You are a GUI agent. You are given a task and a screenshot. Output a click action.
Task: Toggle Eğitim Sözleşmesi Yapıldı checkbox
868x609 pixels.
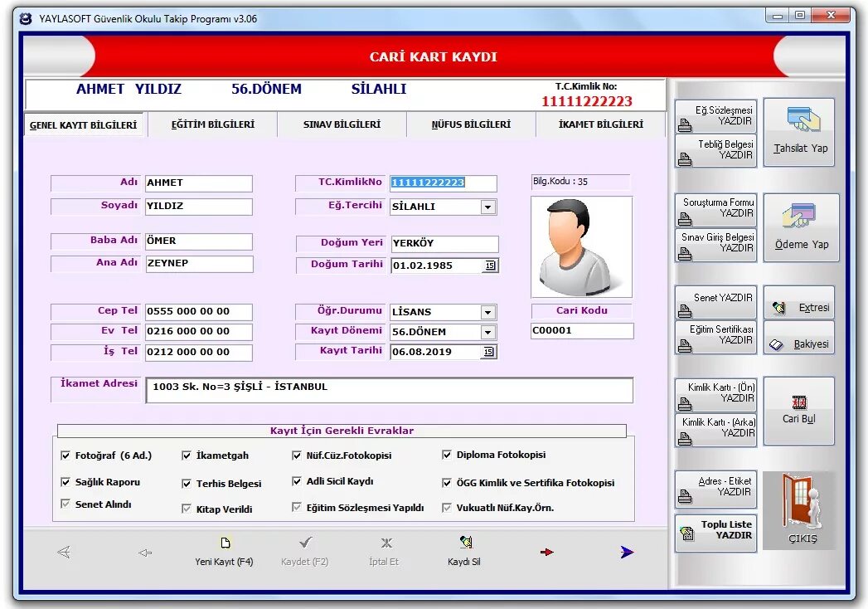(x=297, y=507)
